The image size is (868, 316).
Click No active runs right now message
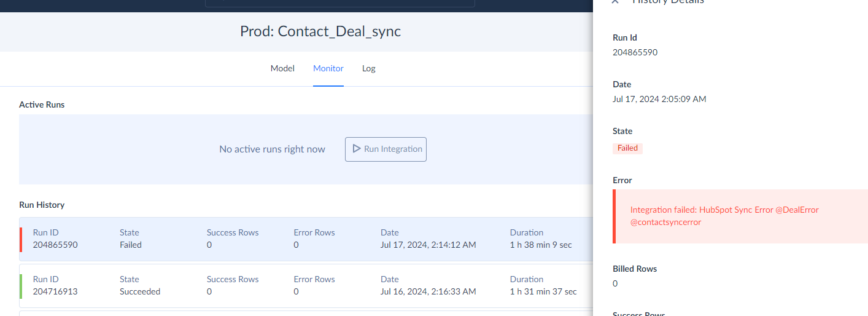tap(272, 149)
